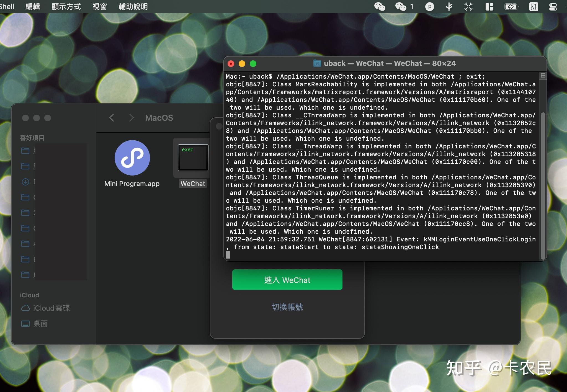Click the Terminal title 'uback — WeChat — WeChat — 80×24'
Screen dimensions: 567x392
click(390, 63)
